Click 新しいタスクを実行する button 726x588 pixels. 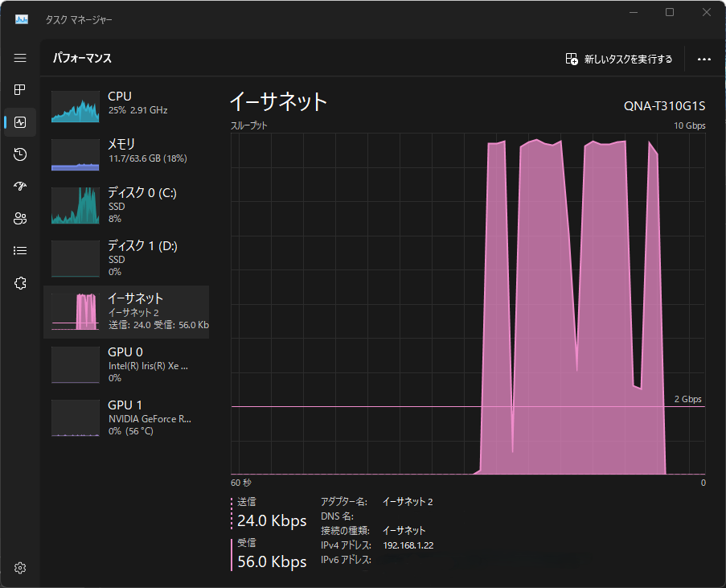(x=619, y=59)
